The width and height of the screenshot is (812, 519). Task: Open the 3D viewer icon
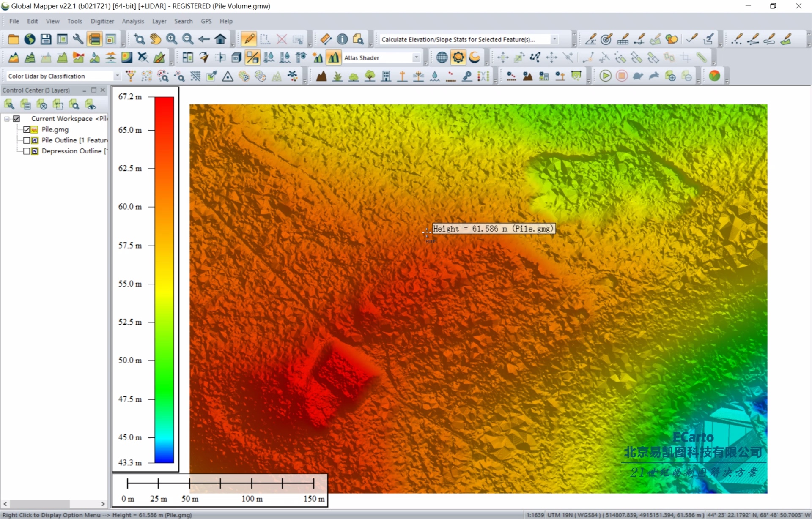236,57
